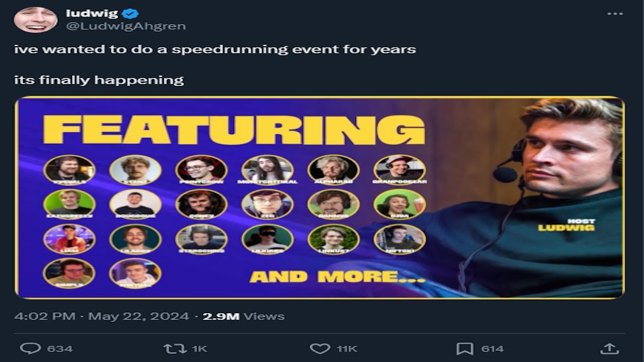Click the 11K likes count
This screenshot has width=644, height=362.
347,348
